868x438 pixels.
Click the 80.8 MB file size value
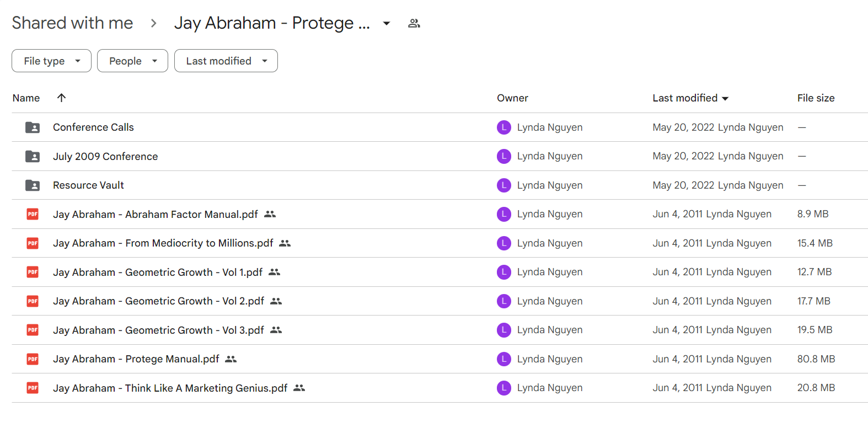coord(816,359)
